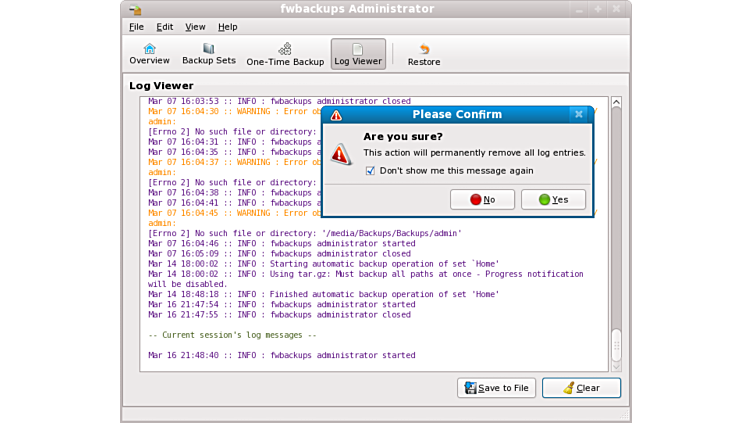The width and height of the screenshot is (752, 423).
Task: Open the Backup Sets toolbar page
Action: click(209, 54)
